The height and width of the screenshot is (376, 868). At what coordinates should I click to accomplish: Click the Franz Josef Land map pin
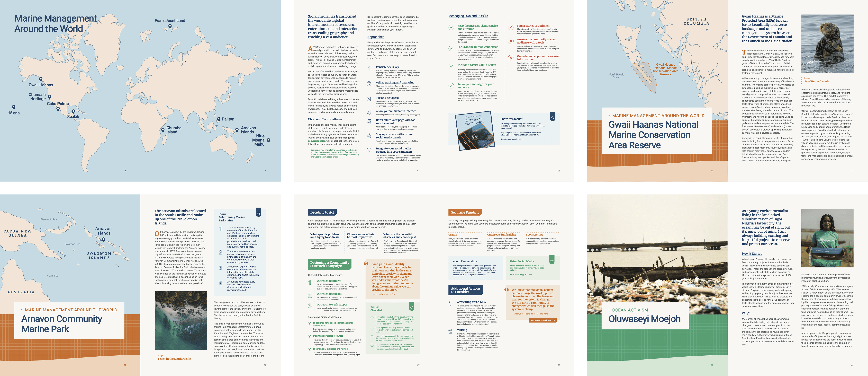click(x=170, y=26)
